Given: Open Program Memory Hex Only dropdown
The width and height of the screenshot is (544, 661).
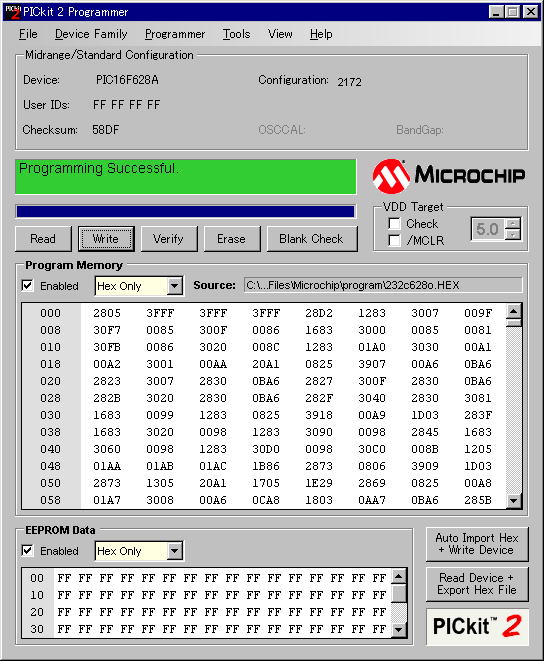Looking at the screenshot, I should pyautogui.click(x=174, y=286).
